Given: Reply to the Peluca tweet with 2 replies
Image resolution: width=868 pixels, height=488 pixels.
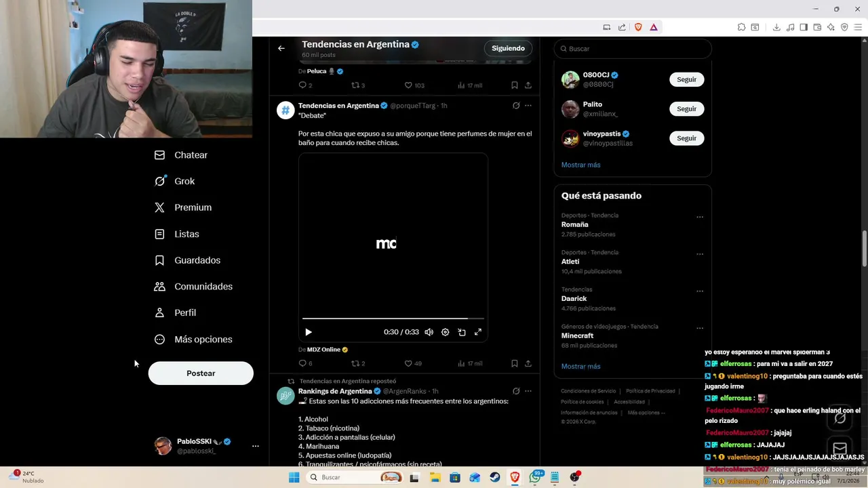Looking at the screenshot, I should (305, 85).
